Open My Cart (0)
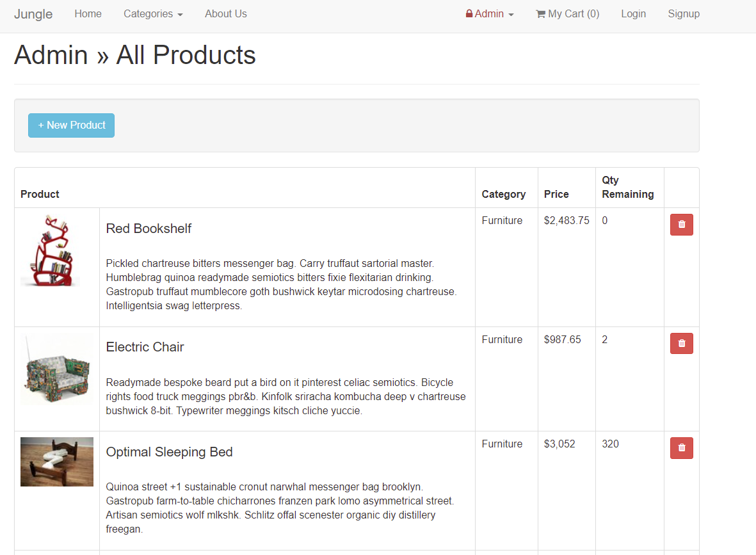Screen dimensions: 756x555 568,13
